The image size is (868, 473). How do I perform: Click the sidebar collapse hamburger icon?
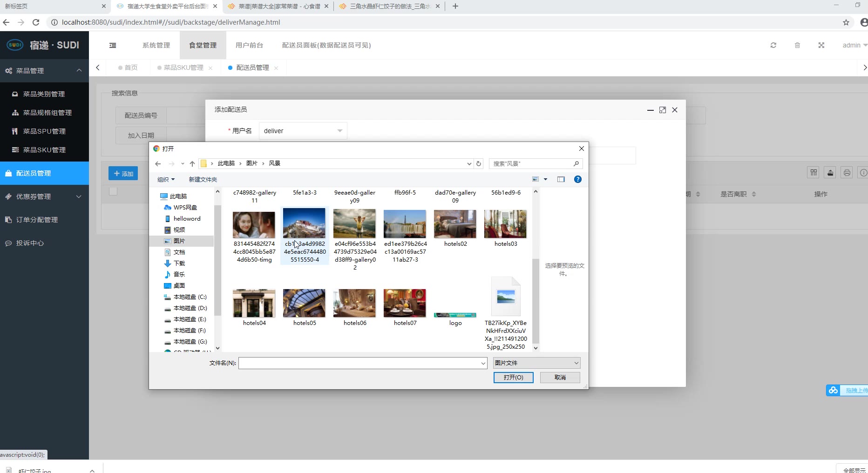[x=113, y=45]
